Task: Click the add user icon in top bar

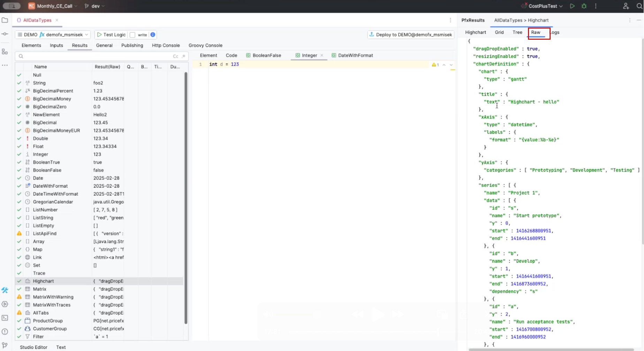Action: (x=626, y=6)
